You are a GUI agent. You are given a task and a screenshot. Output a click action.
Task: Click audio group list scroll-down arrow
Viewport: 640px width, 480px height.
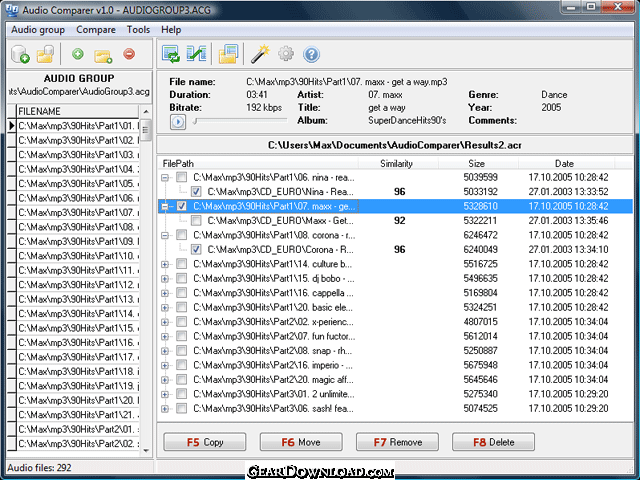click(x=146, y=451)
